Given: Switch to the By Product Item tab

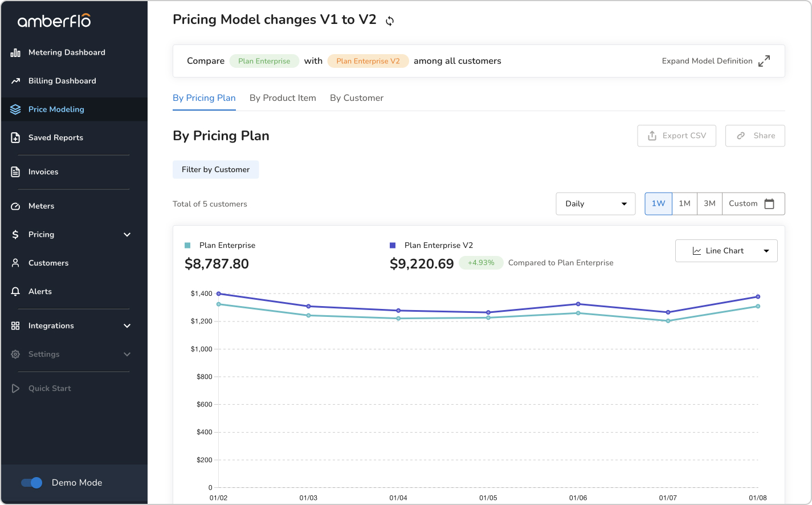Looking at the screenshot, I should pos(283,98).
